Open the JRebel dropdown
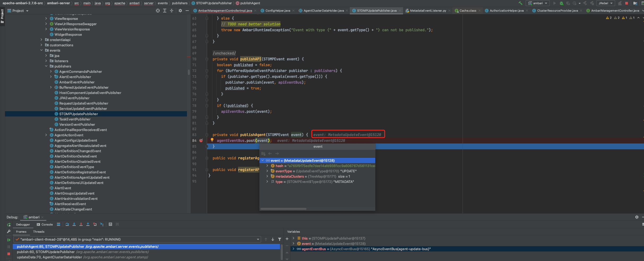The height and width of the screenshot is (261, 644). coord(606,3)
